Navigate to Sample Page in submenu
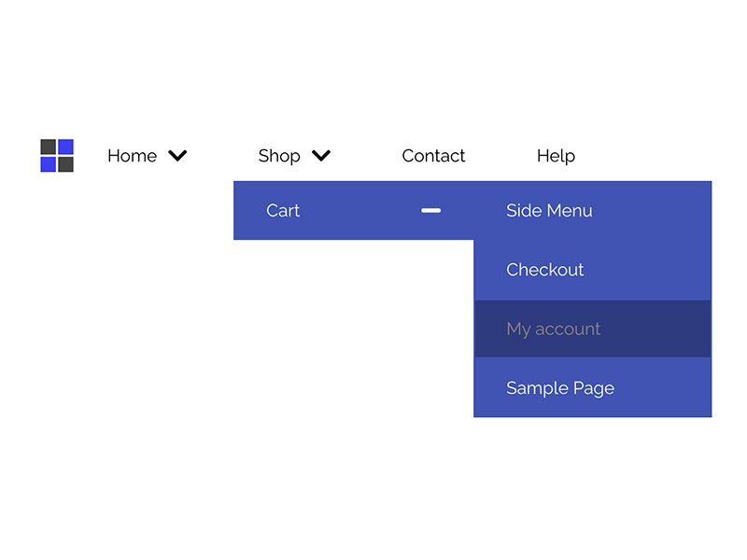Image resolution: width=747 pixels, height=560 pixels. click(560, 388)
